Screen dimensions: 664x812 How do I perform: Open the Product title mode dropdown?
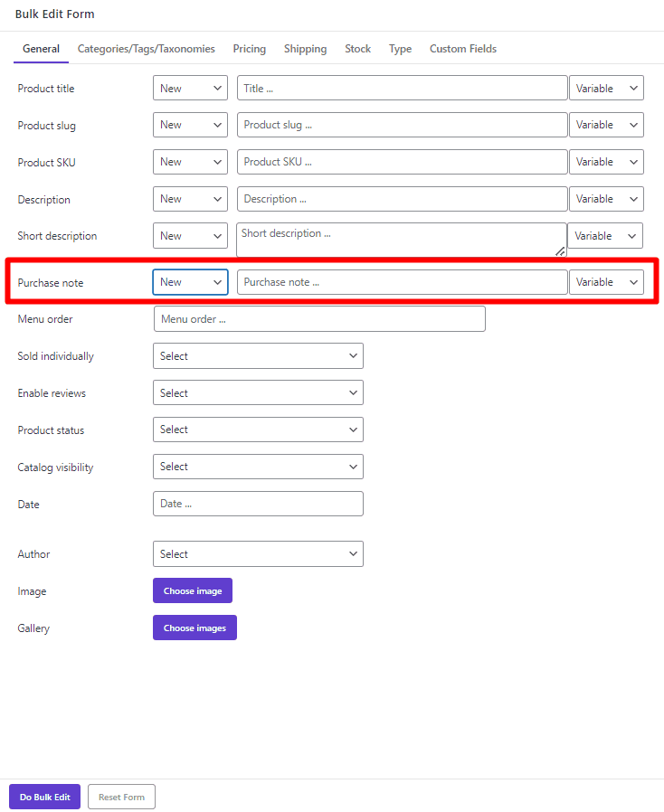coord(190,88)
